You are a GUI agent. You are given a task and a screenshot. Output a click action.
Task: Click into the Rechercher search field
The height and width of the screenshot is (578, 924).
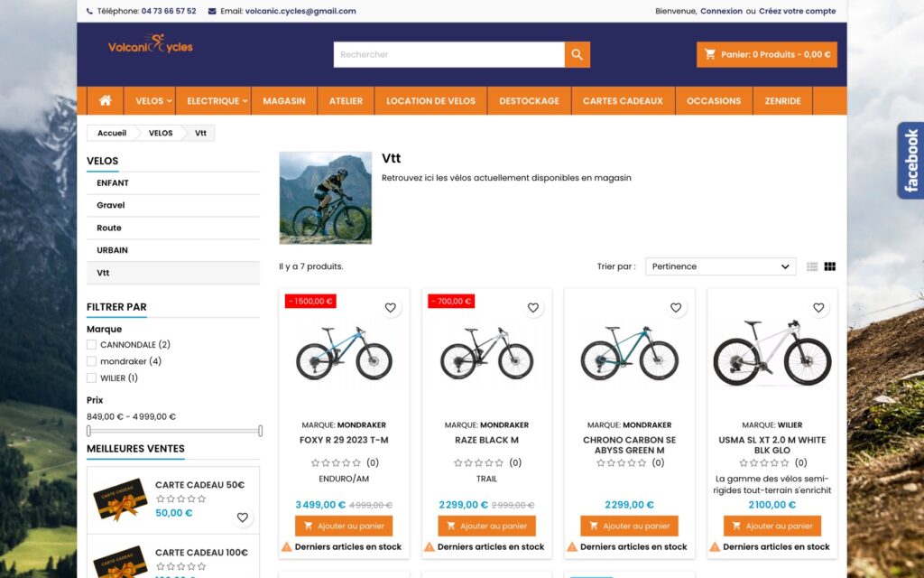tap(449, 55)
